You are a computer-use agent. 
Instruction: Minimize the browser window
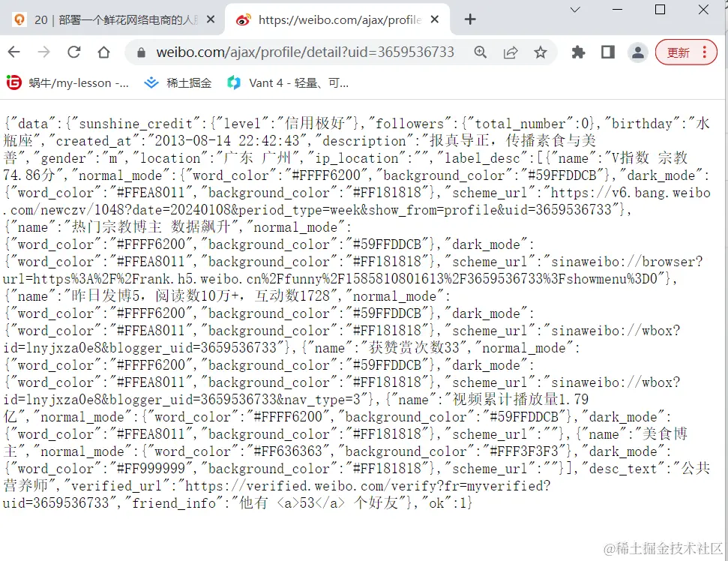pyautogui.click(x=617, y=10)
